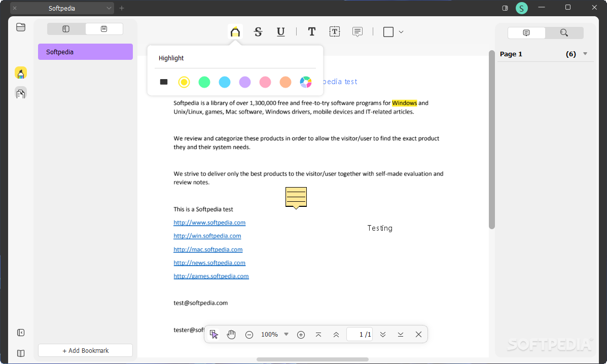Click the horizontal document scrollbar
607x364 pixels.
pos(312,359)
